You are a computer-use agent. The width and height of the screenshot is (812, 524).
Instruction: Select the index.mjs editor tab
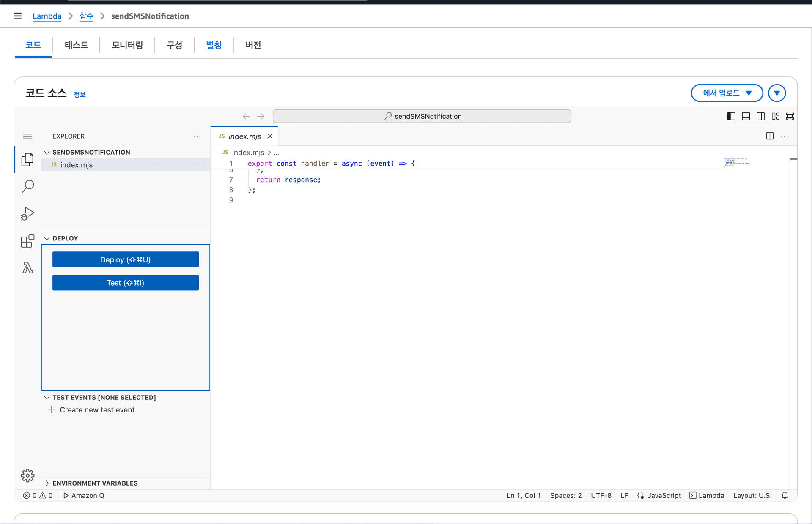(x=244, y=136)
